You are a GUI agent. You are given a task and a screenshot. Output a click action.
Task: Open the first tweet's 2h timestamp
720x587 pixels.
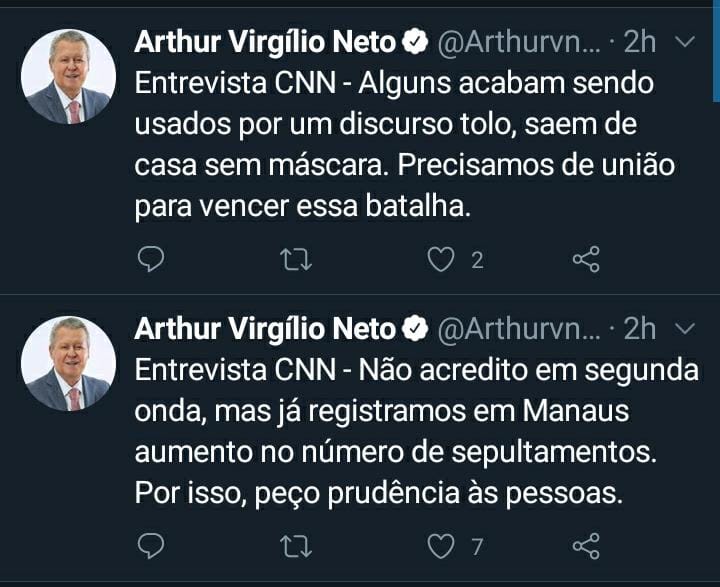click(640, 42)
